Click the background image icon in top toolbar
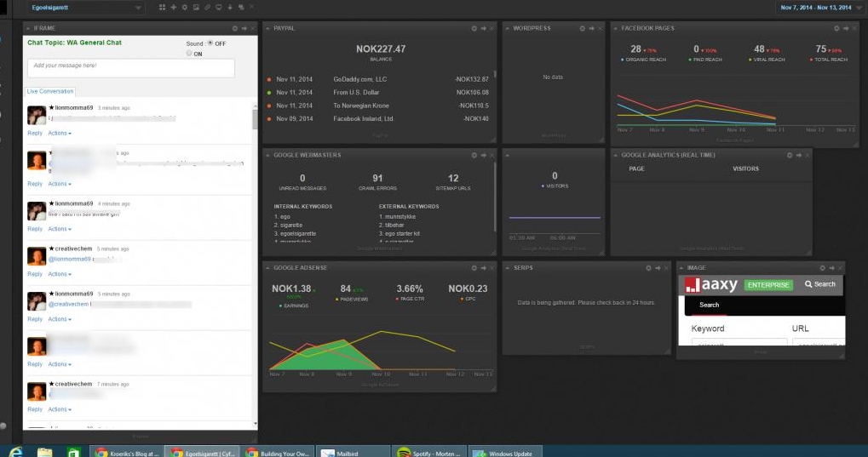 pos(196,7)
